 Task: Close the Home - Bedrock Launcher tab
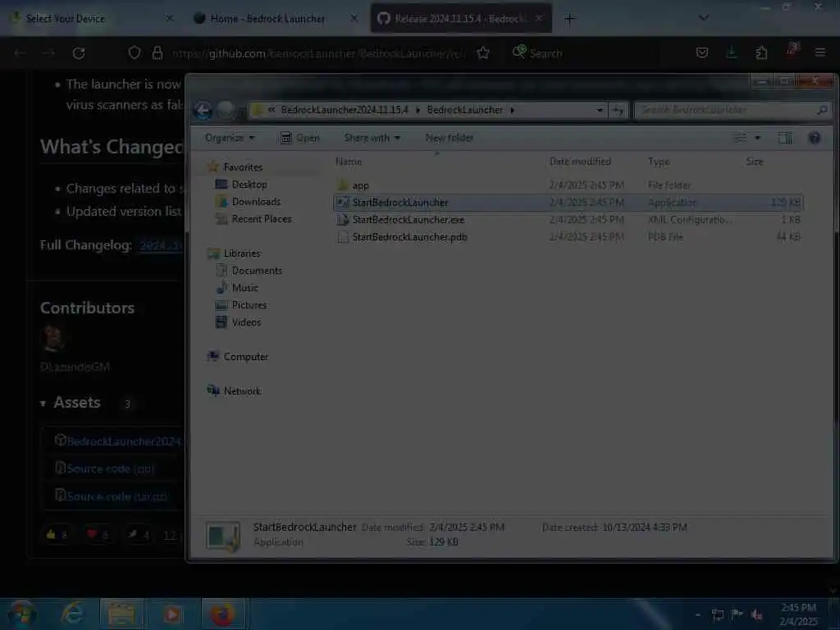[354, 18]
